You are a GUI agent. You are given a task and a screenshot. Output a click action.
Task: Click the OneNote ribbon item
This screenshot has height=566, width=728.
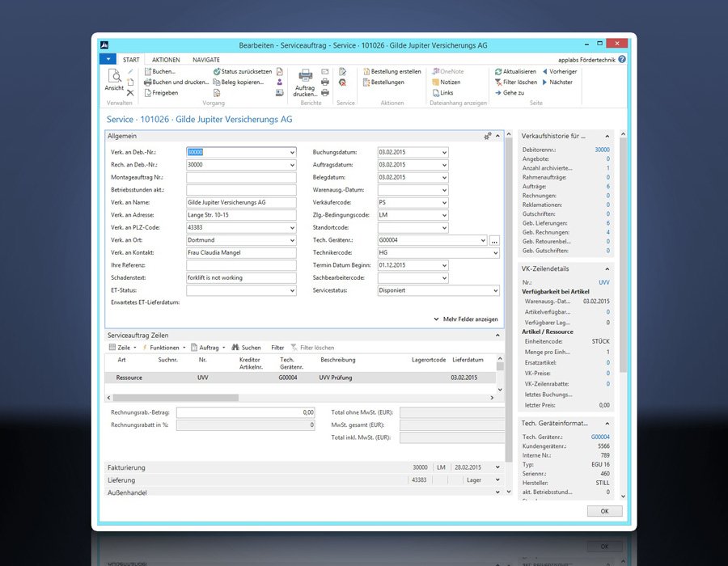click(448, 71)
